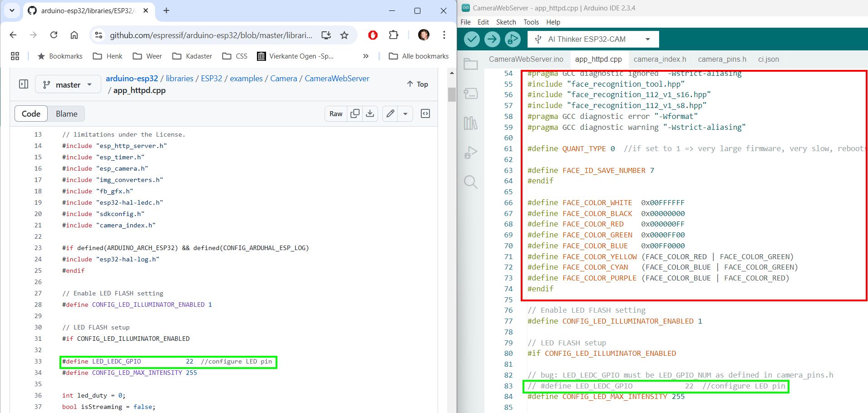Open the Sketch menu
Image resolution: width=868 pixels, height=413 pixels.
[x=506, y=22]
